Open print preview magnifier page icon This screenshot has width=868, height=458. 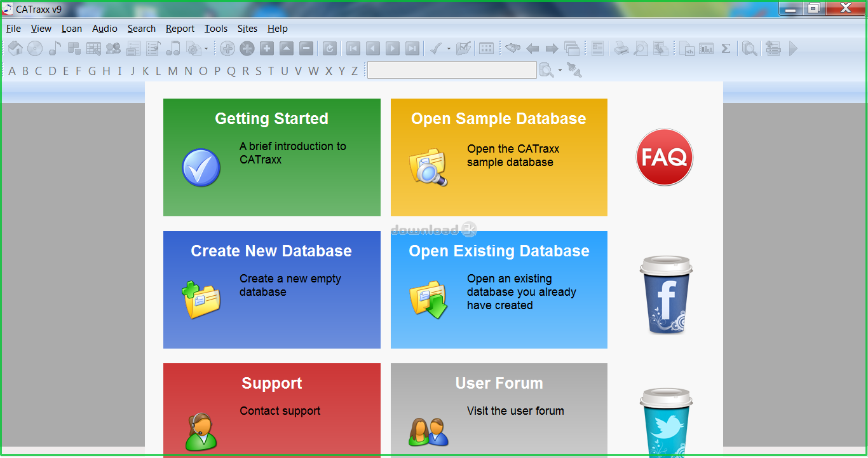[641, 48]
